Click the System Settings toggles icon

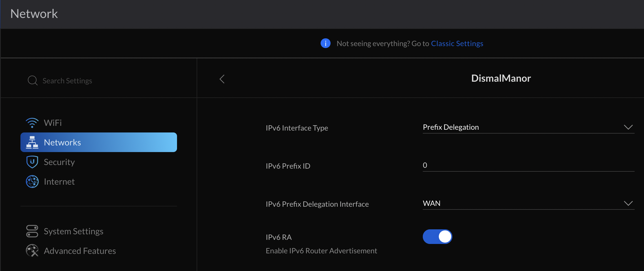pyautogui.click(x=32, y=231)
